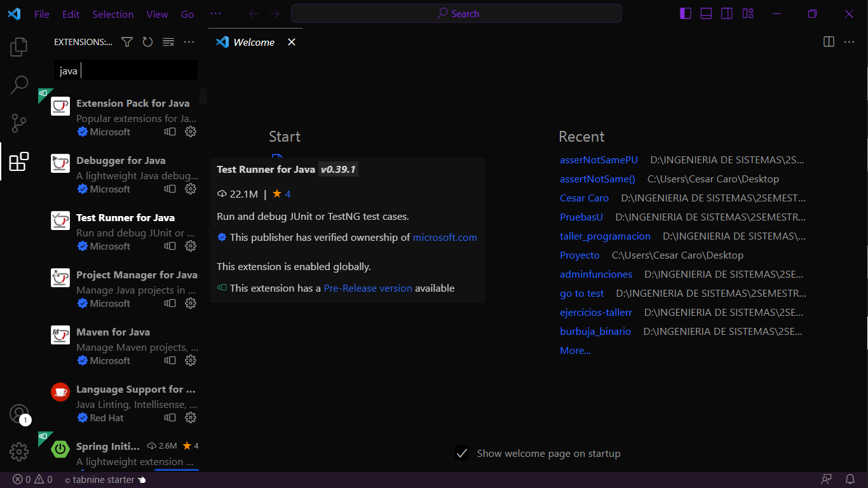
Task: Click pre-release switch icon on Maven for Java row
Action: pos(170,360)
